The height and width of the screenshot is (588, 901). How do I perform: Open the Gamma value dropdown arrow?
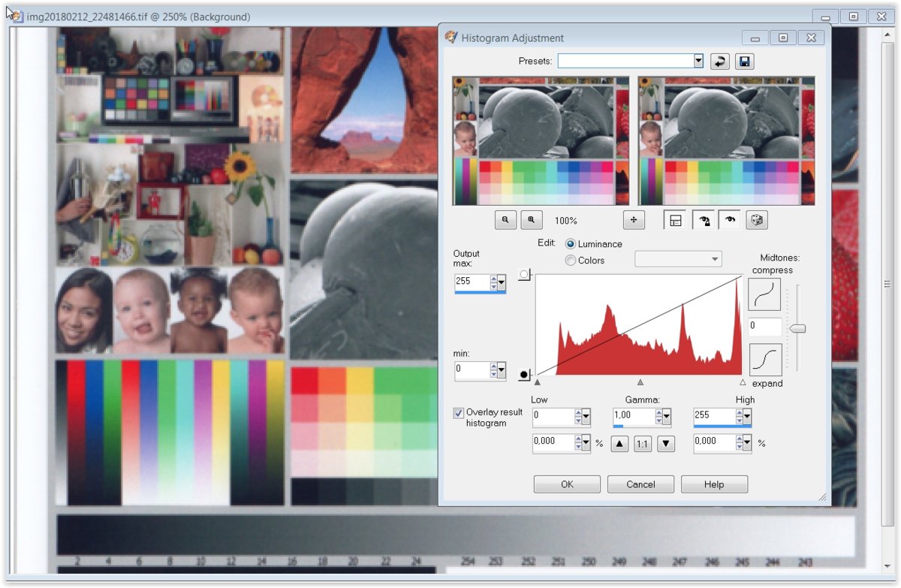click(x=666, y=417)
